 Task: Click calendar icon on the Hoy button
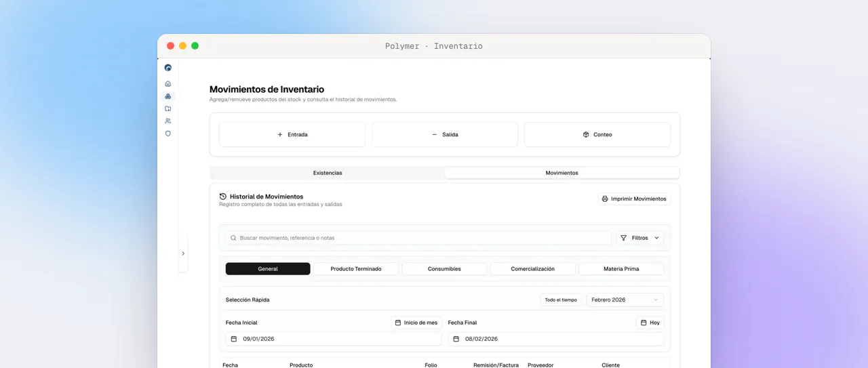tap(644, 323)
